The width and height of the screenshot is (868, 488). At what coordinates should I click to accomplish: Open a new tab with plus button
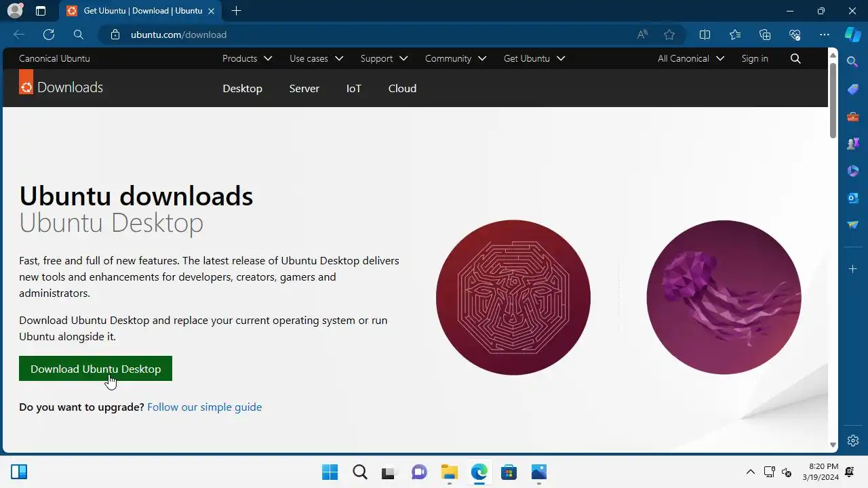pos(236,11)
